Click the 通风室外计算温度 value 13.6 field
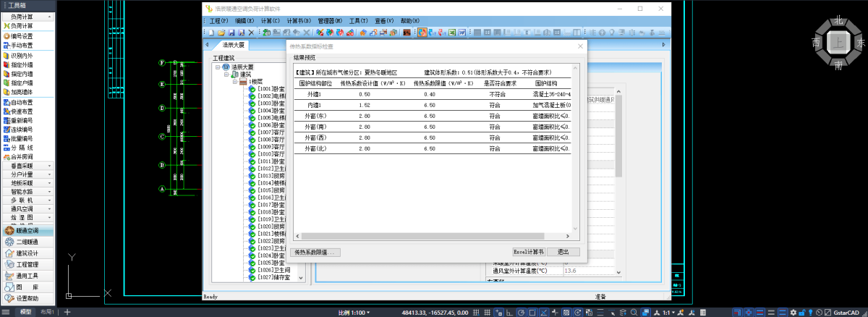The width and height of the screenshot is (868, 317). pyautogui.click(x=588, y=271)
